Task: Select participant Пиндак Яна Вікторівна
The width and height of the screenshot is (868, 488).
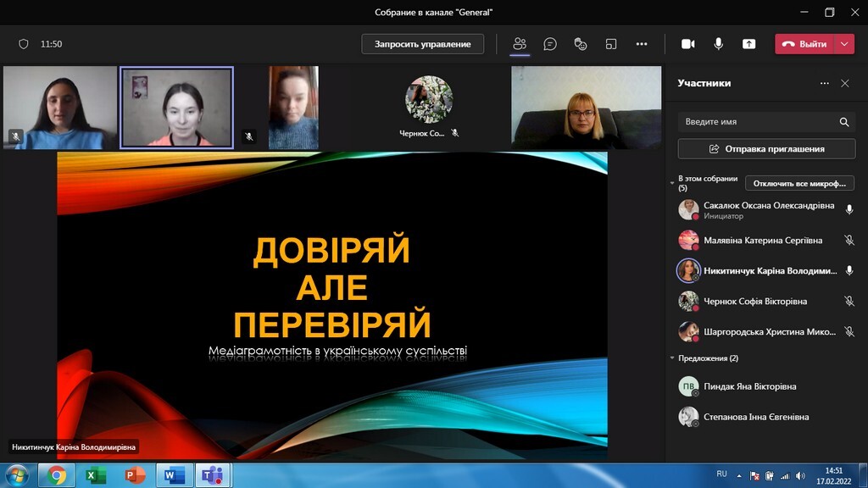Action: pos(749,386)
